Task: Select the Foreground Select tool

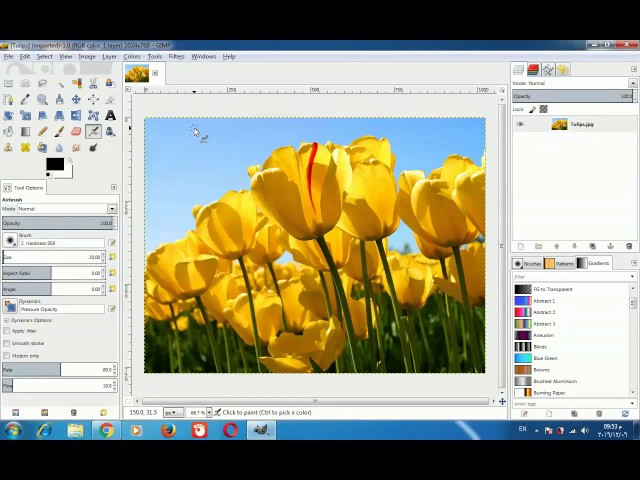Action: (x=110, y=84)
